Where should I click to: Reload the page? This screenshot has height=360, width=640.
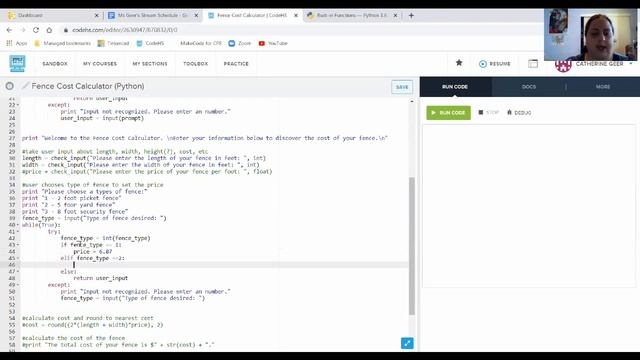[x=36, y=30]
